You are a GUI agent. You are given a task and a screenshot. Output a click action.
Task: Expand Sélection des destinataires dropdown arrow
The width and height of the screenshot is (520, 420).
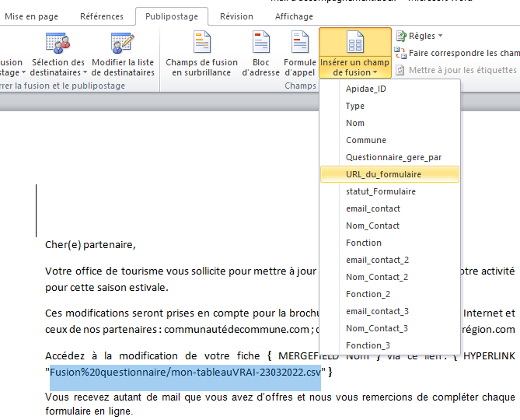85,72
